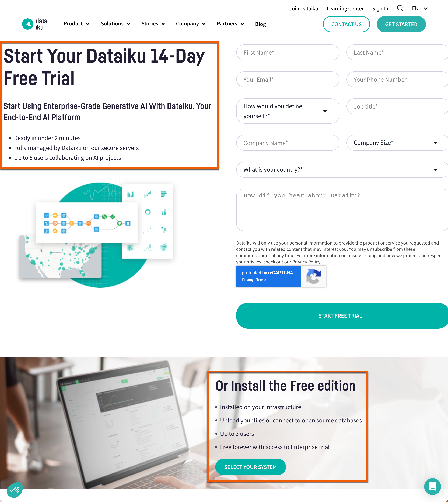Click the GET STARTED button
448x502 pixels.
(401, 24)
